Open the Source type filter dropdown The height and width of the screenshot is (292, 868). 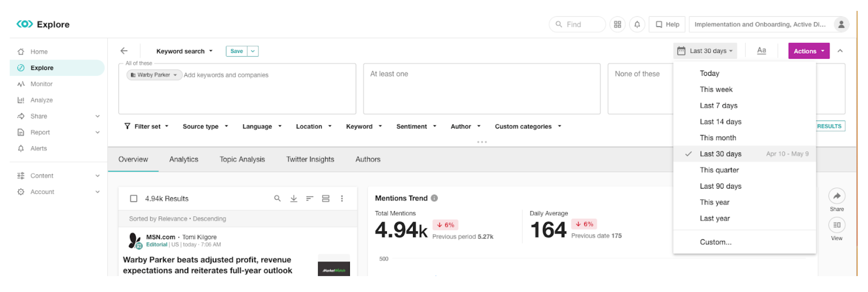click(205, 126)
